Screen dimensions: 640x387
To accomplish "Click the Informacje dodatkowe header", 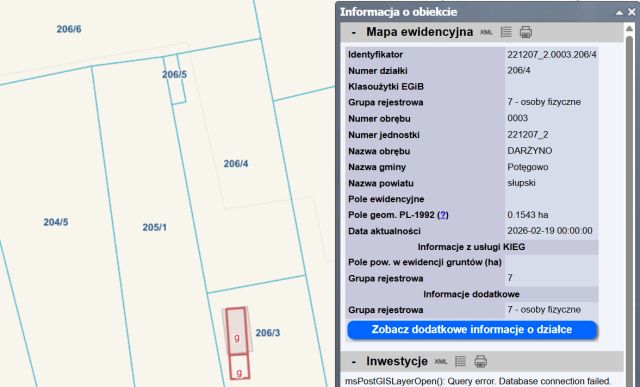I will (471, 294).
